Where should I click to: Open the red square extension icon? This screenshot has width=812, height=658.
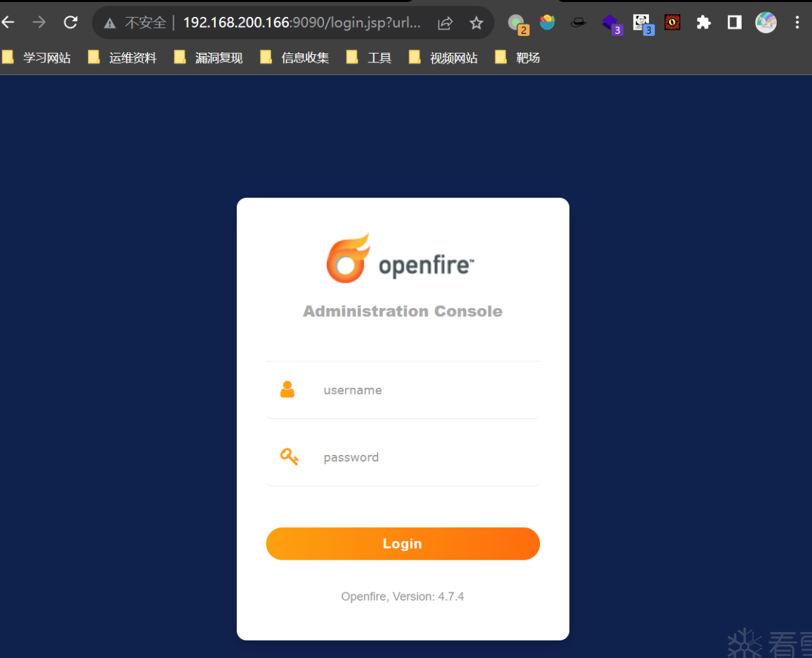click(x=672, y=22)
